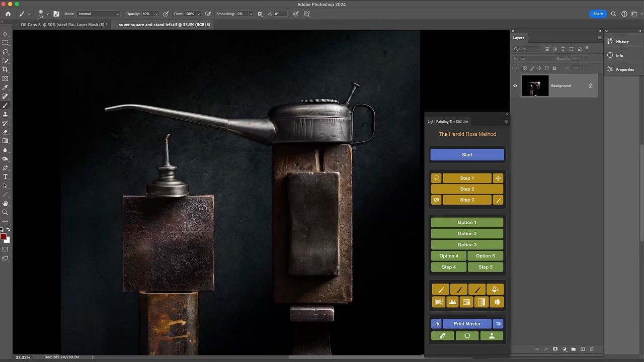Click the Print Master button
The image size is (644, 362).
467,324
